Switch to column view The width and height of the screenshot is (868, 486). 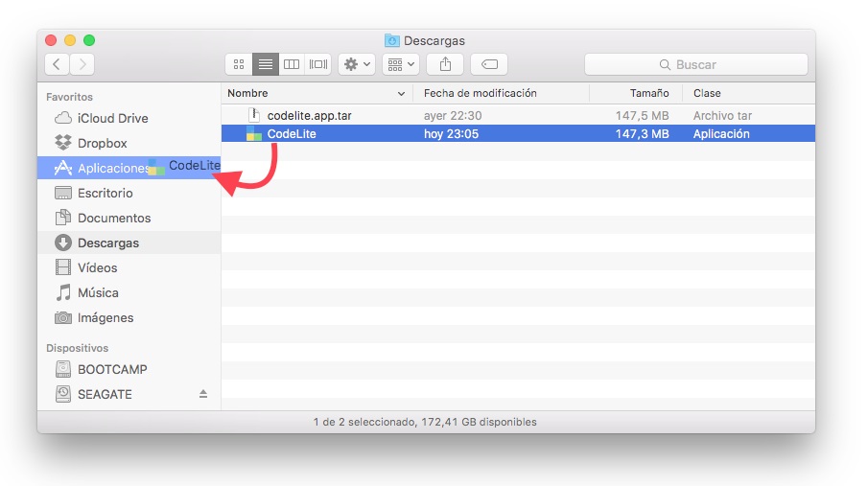[x=292, y=64]
